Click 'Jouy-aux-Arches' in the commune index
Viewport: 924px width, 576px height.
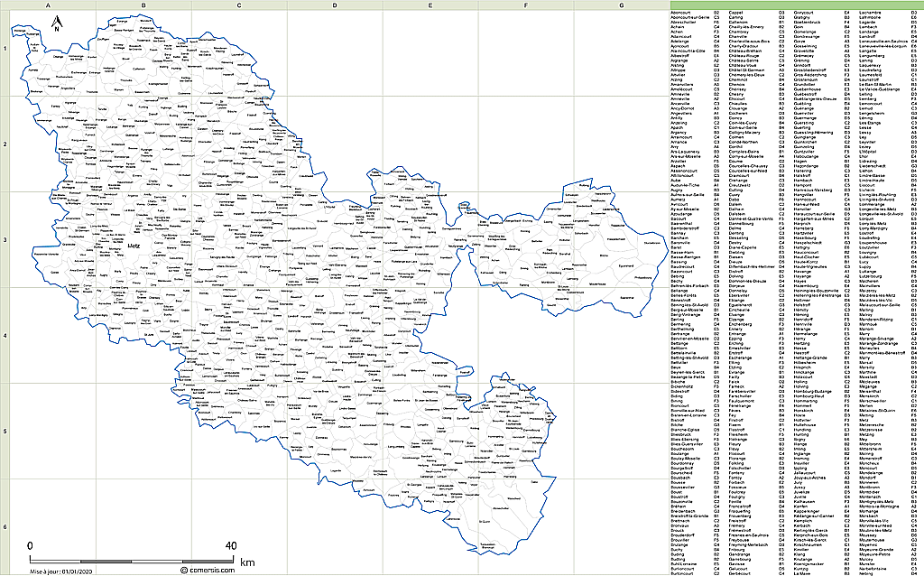[809, 478]
